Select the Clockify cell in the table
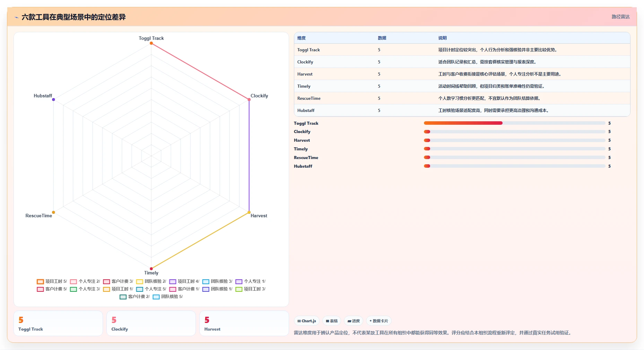This screenshot has height=350, width=644. coord(305,62)
